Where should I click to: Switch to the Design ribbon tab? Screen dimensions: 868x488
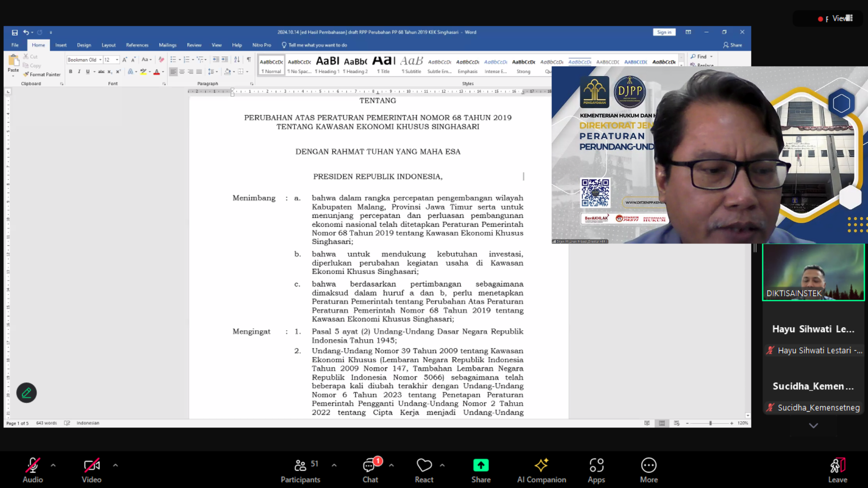84,45
